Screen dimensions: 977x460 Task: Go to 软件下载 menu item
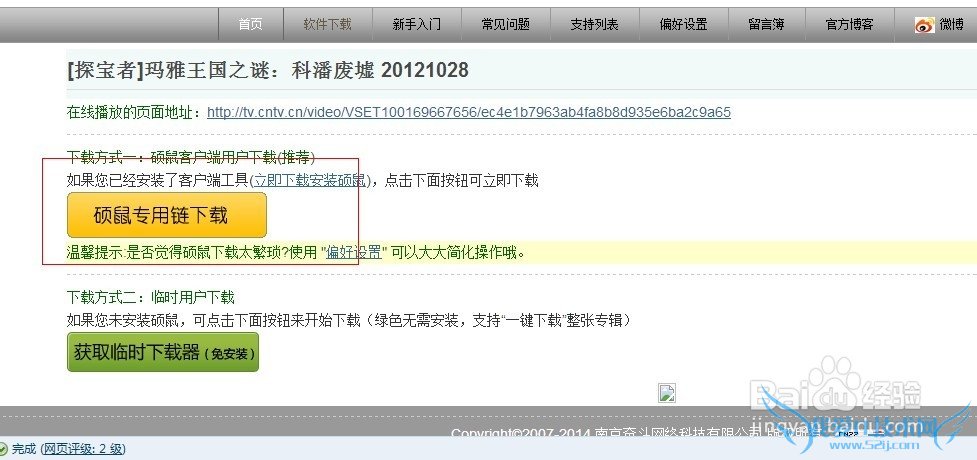coord(328,24)
